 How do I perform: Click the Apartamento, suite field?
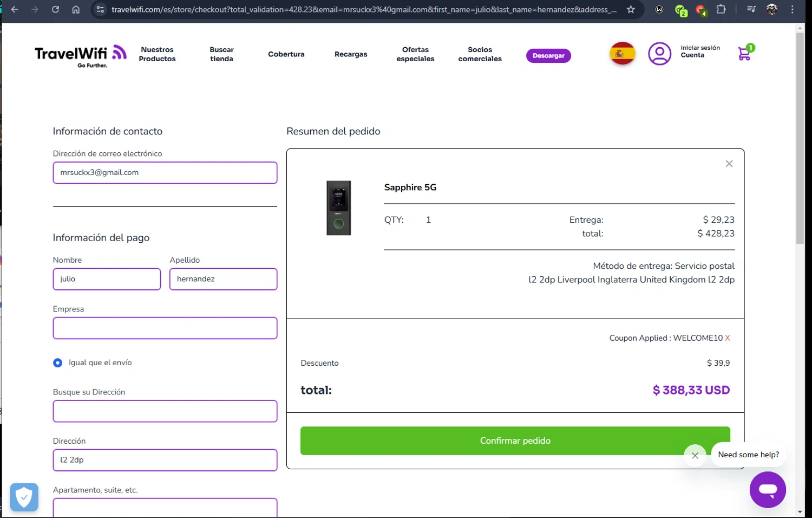point(165,507)
